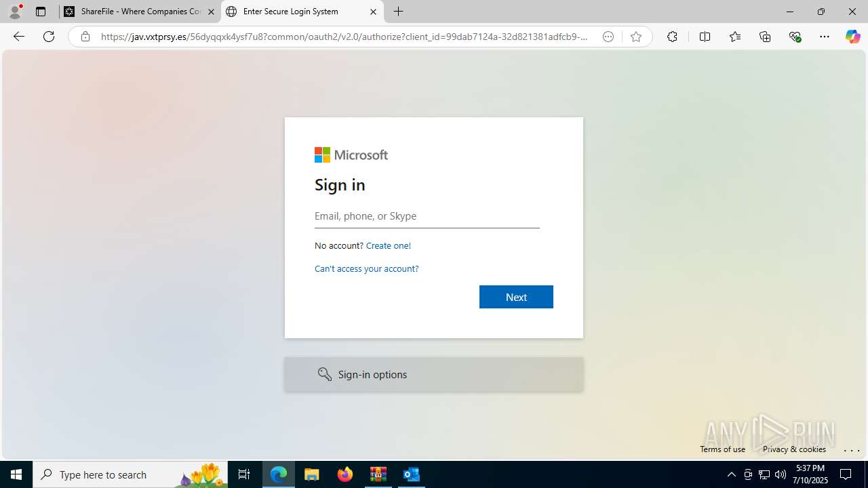Open the volume speaker icon

pos(781,474)
